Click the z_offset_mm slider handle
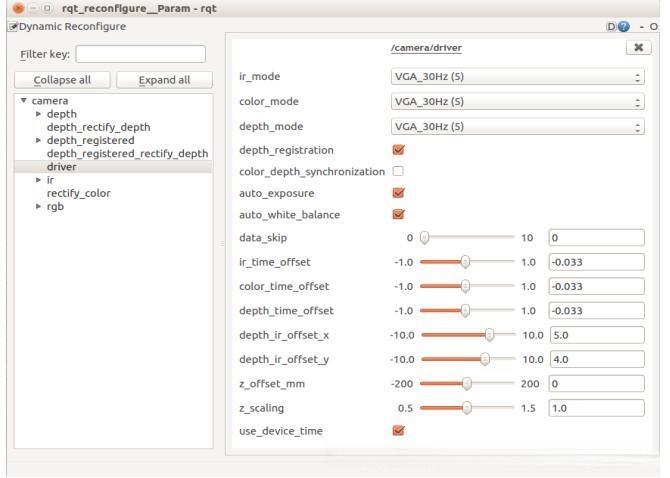The image size is (670, 478). [x=467, y=384]
